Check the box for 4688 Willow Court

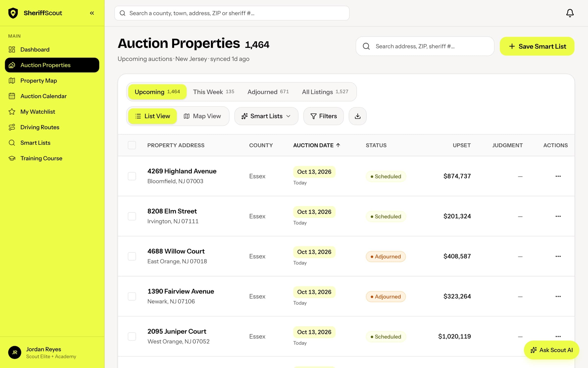pos(132,256)
